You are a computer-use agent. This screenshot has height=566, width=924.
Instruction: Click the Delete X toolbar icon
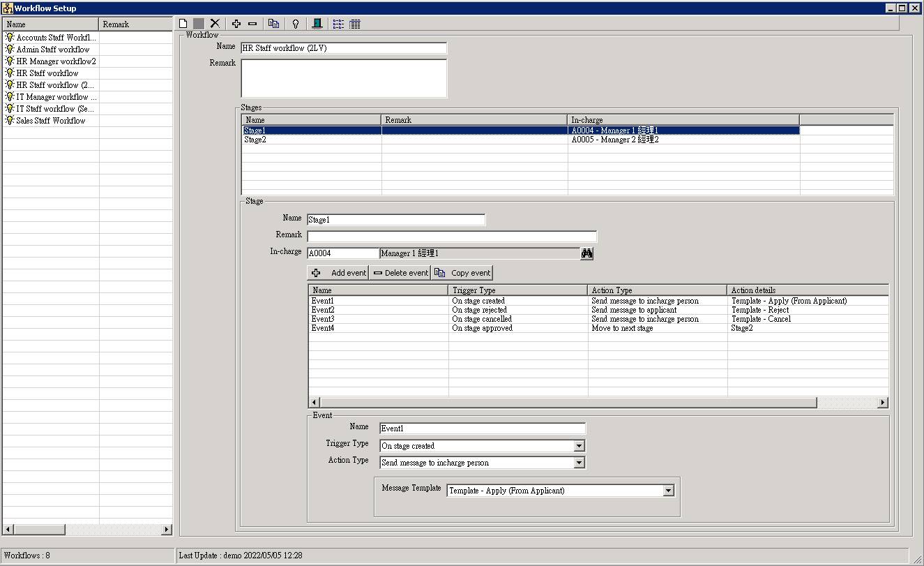click(215, 24)
